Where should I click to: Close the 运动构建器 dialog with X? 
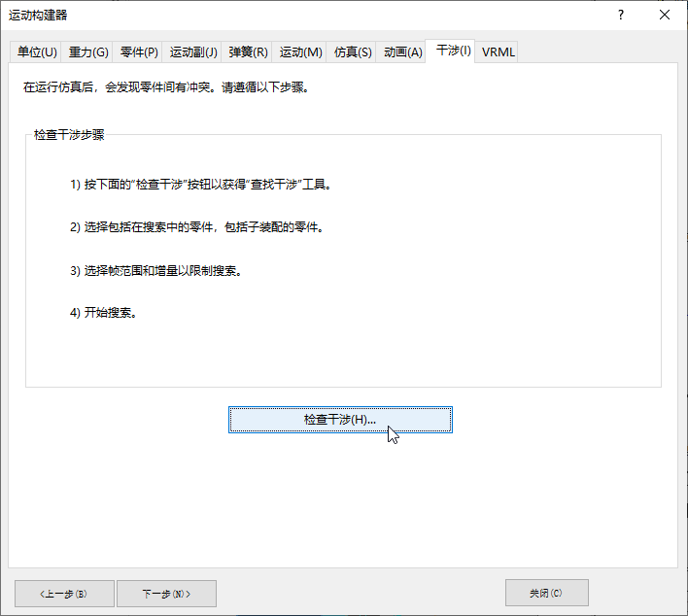665,15
